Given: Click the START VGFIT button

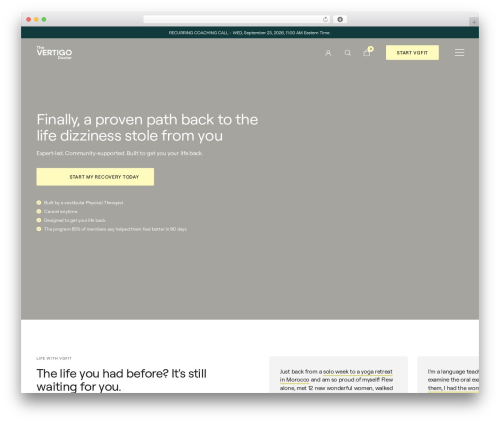Looking at the screenshot, I should point(412,53).
